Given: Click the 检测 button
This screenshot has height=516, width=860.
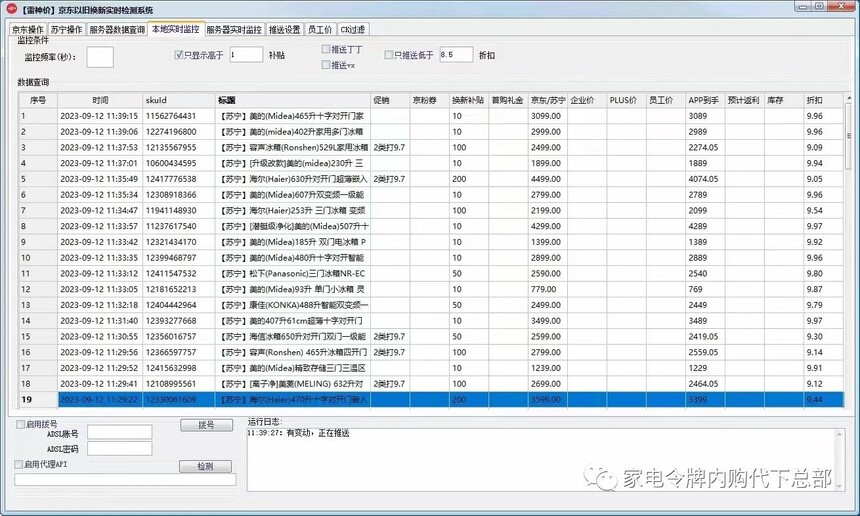Looking at the screenshot, I should (x=205, y=466).
